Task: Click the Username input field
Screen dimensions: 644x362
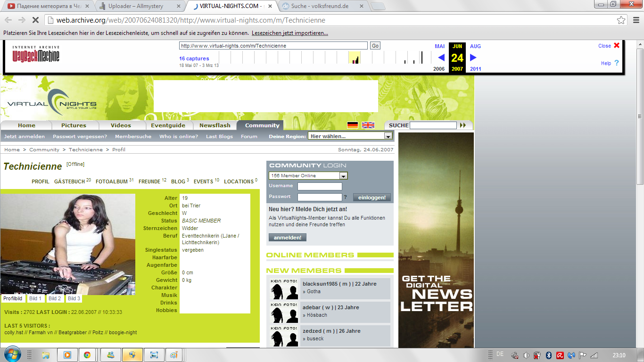Action: click(320, 186)
